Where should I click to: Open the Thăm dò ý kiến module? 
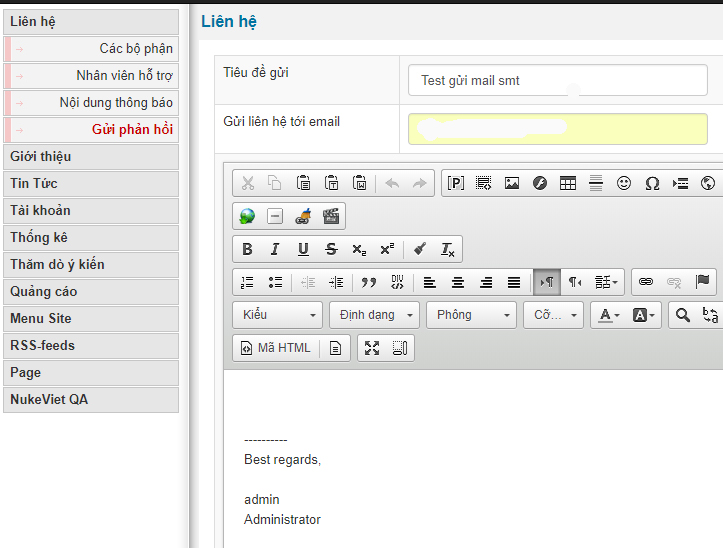91,265
